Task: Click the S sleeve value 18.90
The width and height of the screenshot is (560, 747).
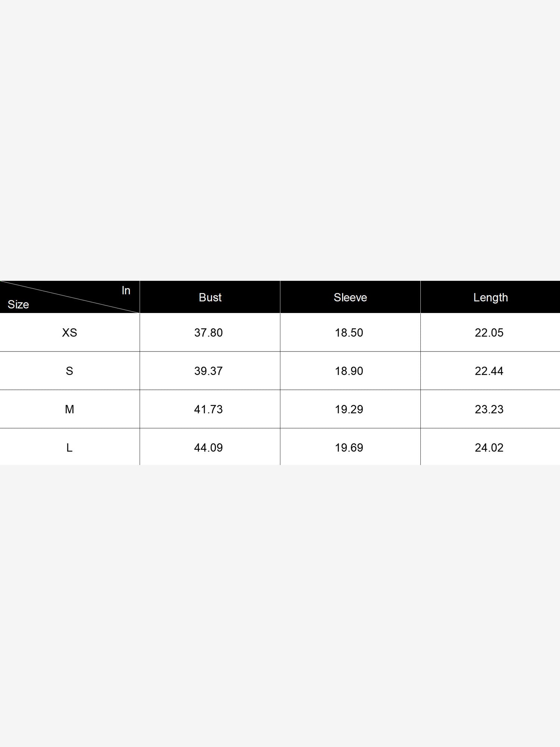Action: tap(349, 371)
